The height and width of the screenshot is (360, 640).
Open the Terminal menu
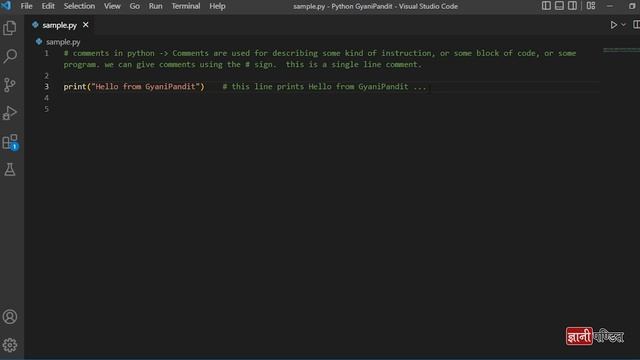pyautogui.click(x=186, y=6)
